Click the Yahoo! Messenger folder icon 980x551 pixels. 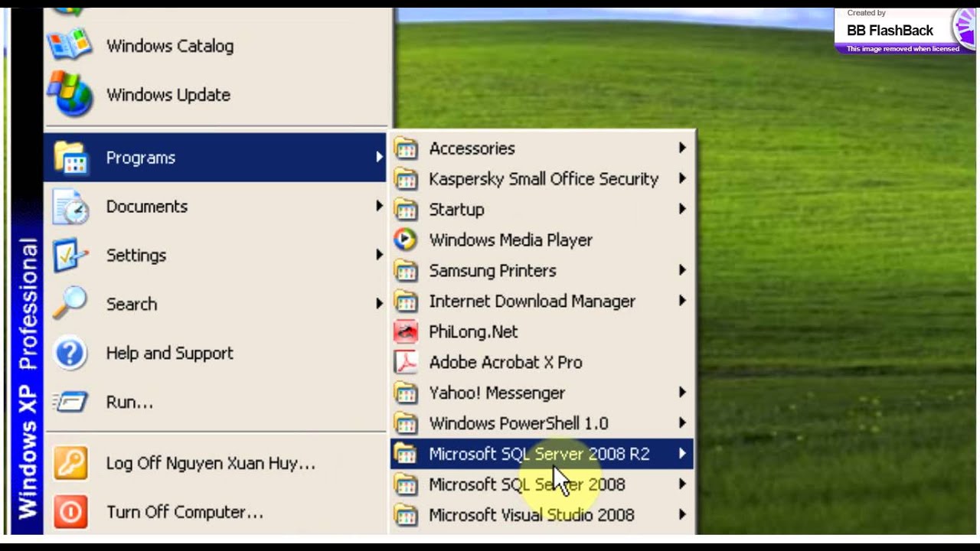[x=406, y=393]
